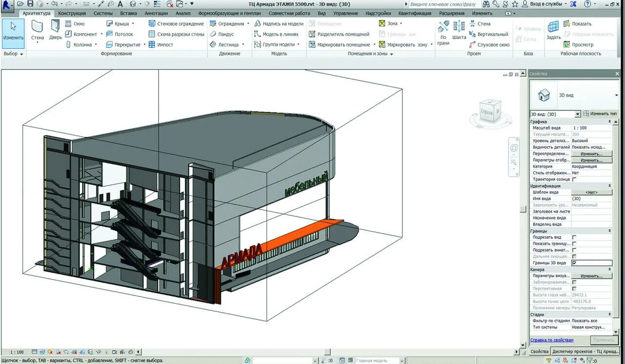This screenshot has width=625, height=364.
Task: Click Надпись на модели text tool
Action: point(279,23)
